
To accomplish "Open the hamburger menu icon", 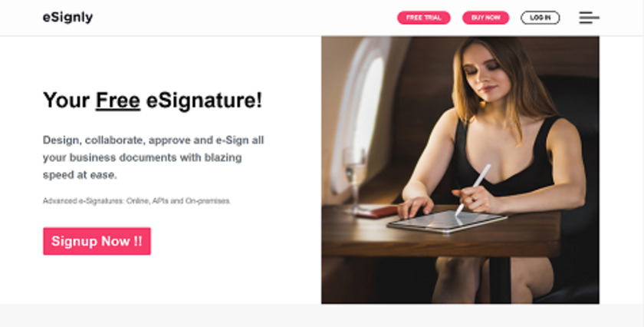I will pos(589,18).
